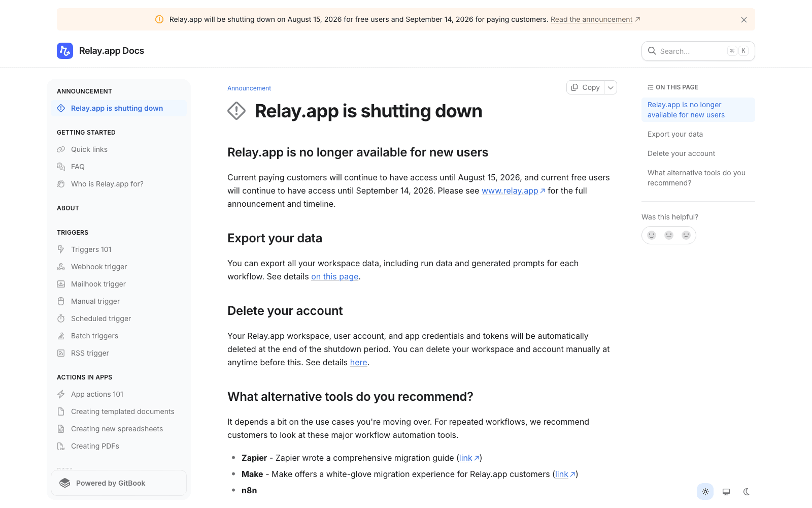Open Manual trigger page

119,301
